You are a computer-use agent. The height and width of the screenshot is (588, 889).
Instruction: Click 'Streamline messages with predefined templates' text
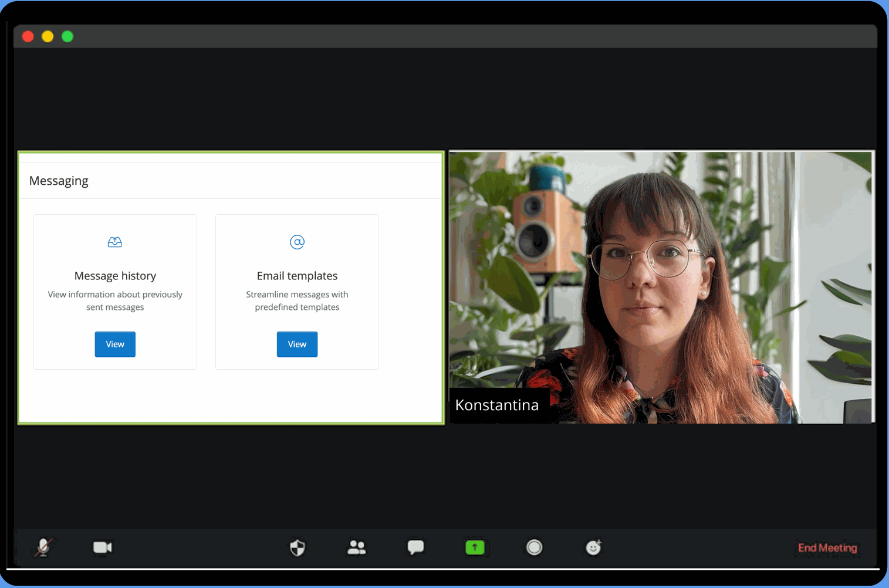pos(297,300)
